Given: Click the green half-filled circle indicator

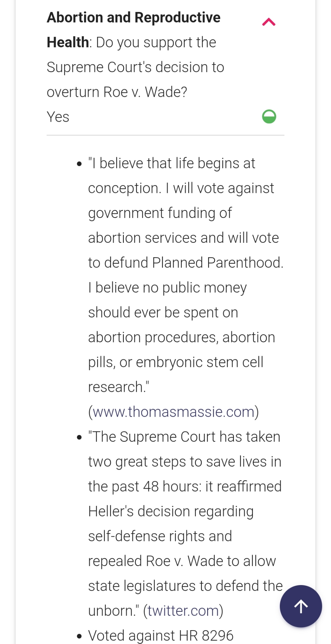Looking at the screenshot, I should (269, 117).
